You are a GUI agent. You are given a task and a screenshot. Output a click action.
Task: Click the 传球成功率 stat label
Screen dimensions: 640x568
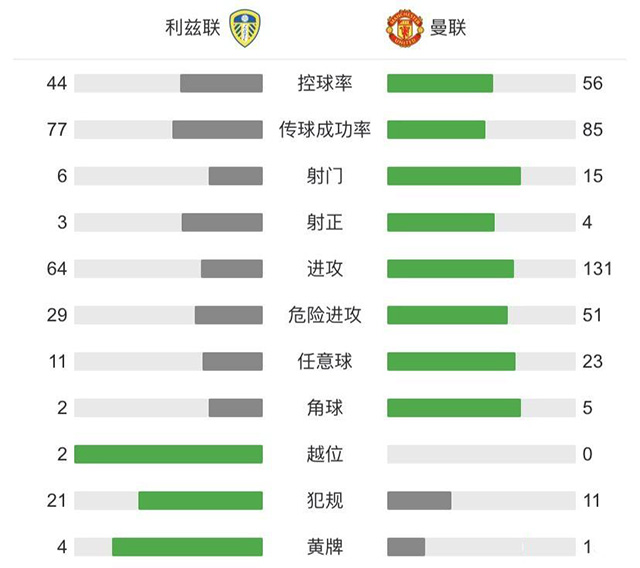coord(325,130)
